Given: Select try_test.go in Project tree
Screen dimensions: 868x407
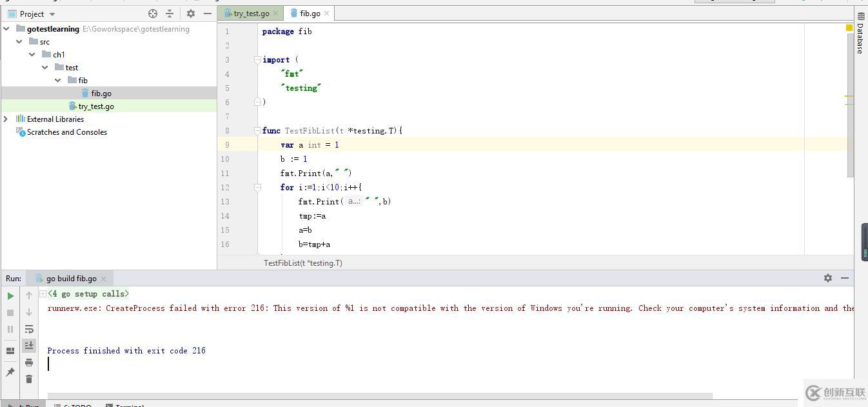Looking at the screenshot, I should 96,106.
